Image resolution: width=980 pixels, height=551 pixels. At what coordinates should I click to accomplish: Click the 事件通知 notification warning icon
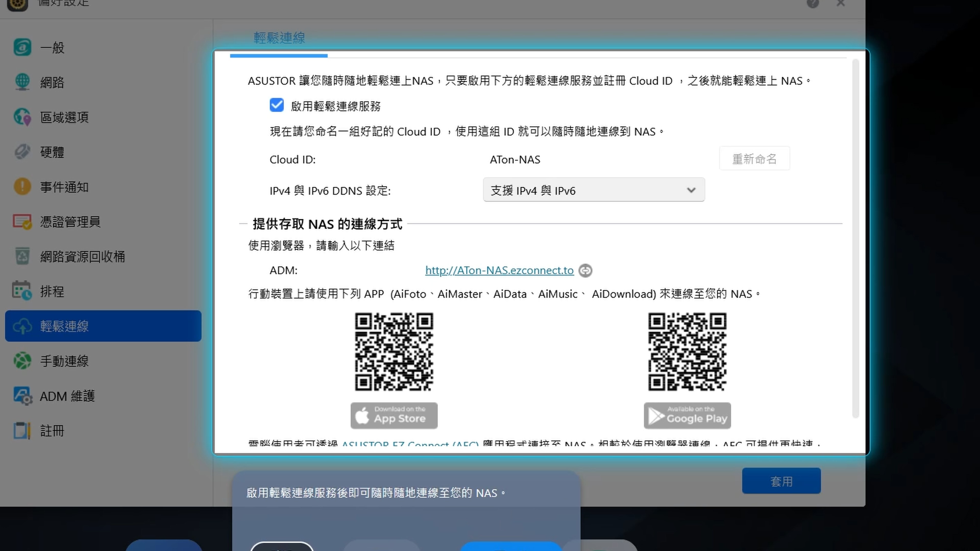22,187
